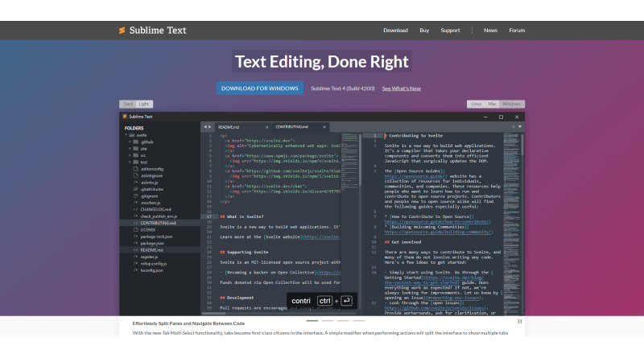Close the README.md tab
Viewport: 644px width, 358px height.
[266, 127]
